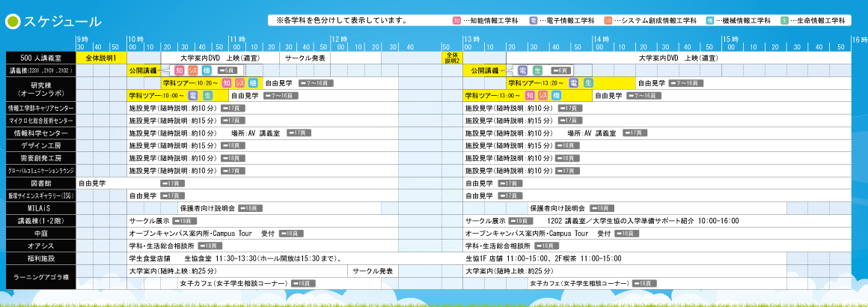Click the ラーニングアゴラ棟 row label

[40, 277]
